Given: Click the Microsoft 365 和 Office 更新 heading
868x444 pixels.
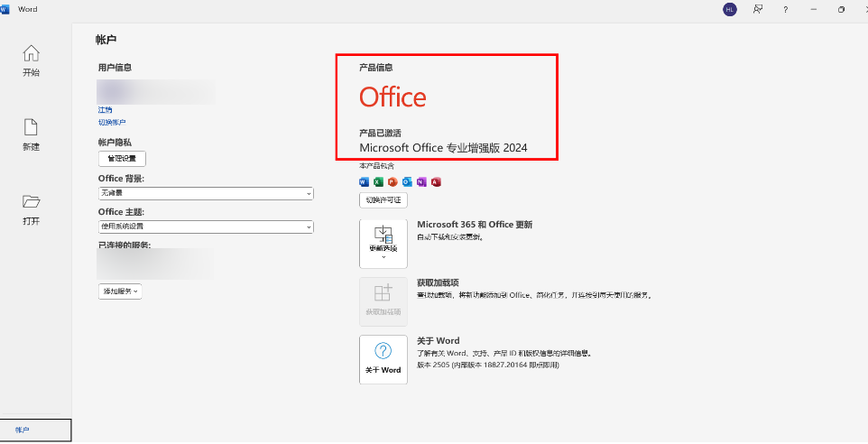Looking at the screenshot, I should coord(475,224).
